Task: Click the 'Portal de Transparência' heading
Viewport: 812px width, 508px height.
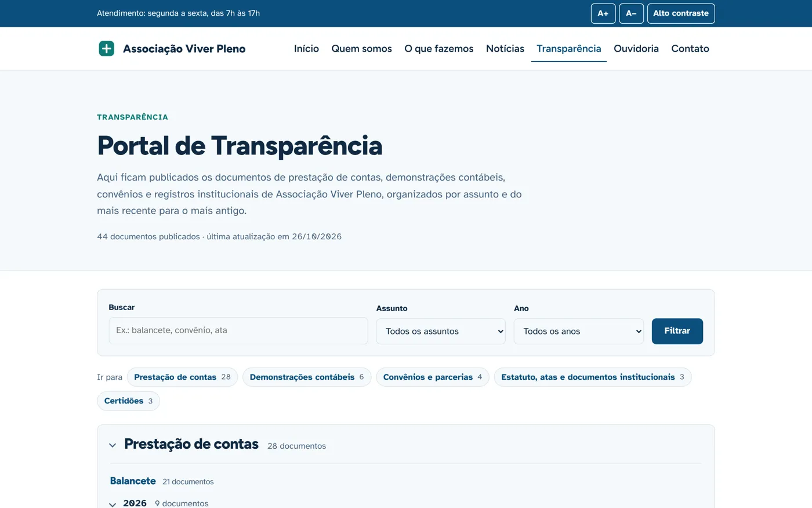Action: coord(240,146)
